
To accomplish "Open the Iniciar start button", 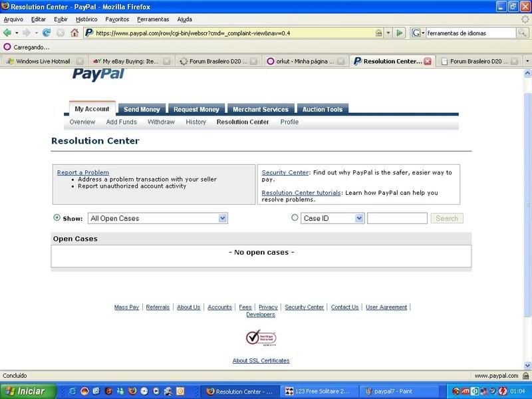I will (28, 391).
